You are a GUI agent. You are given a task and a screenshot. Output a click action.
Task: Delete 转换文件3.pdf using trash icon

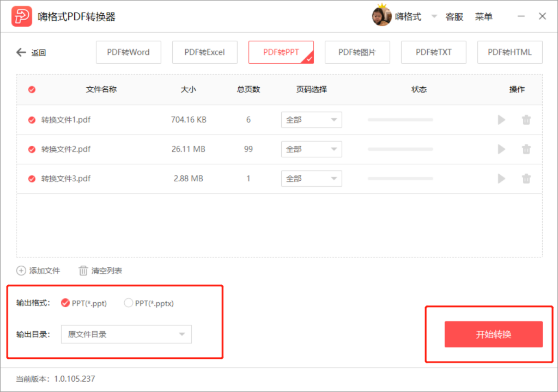coord(526,179)
